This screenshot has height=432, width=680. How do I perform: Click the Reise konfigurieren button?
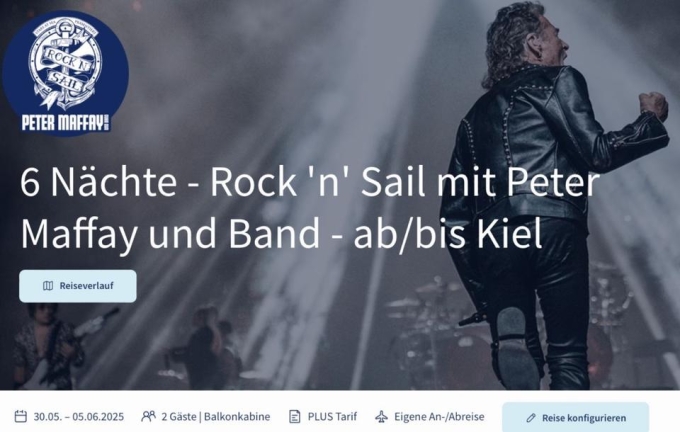click(x=575, y=417)
